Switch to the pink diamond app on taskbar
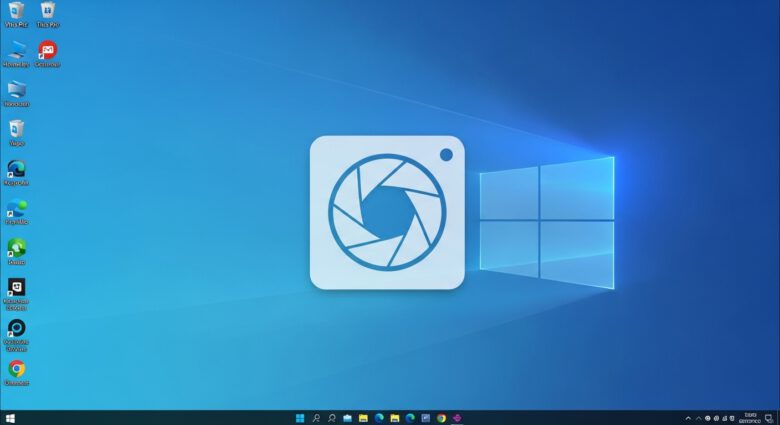The width and height of the screenshot is (780, 425). (457, 418)
